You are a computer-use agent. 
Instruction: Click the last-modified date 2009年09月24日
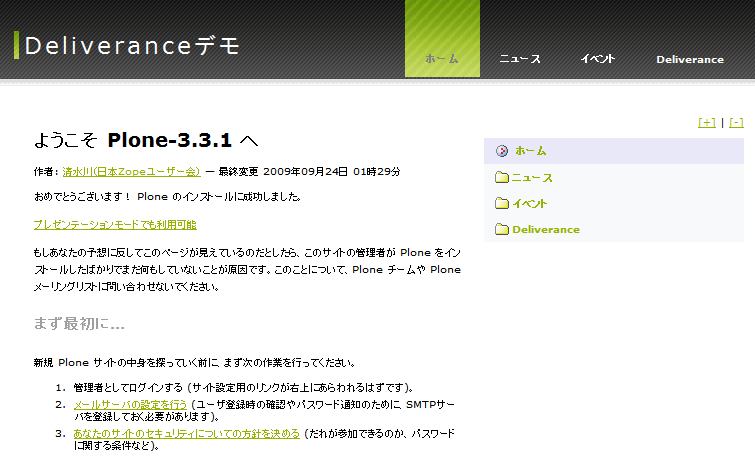coord(305,171)
